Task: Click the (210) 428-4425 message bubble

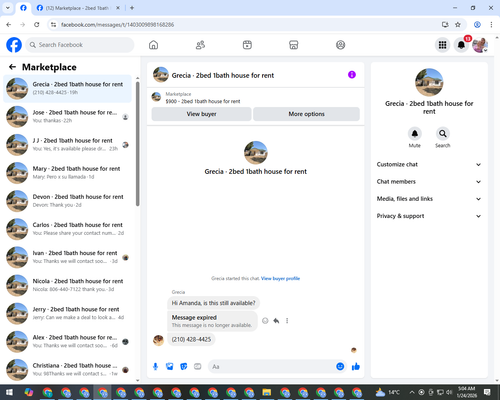Action: pos(191,339)
